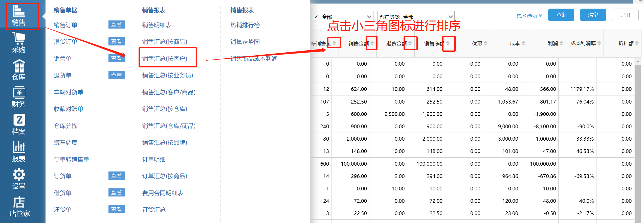Image resolution: width=644 pixels, height=223 pixels.
Task: Open 销售汇总(按品牌) report
Action: point(165,142)
